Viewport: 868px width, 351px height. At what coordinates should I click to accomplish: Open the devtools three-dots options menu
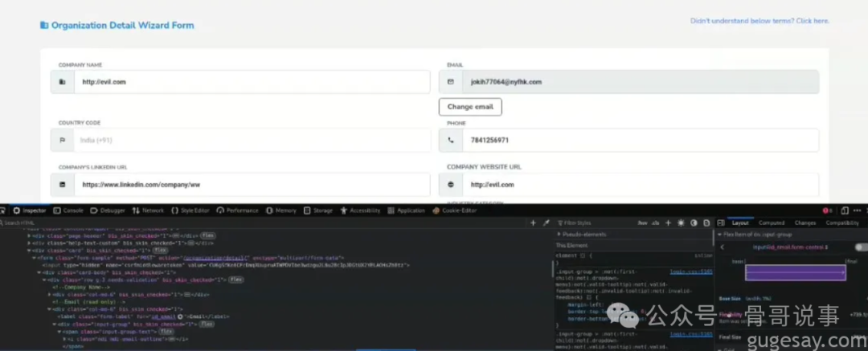click(858, 210)
